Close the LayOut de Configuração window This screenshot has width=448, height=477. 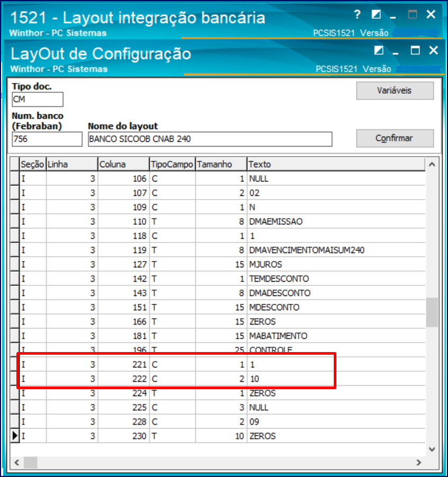tap(433, 51)
